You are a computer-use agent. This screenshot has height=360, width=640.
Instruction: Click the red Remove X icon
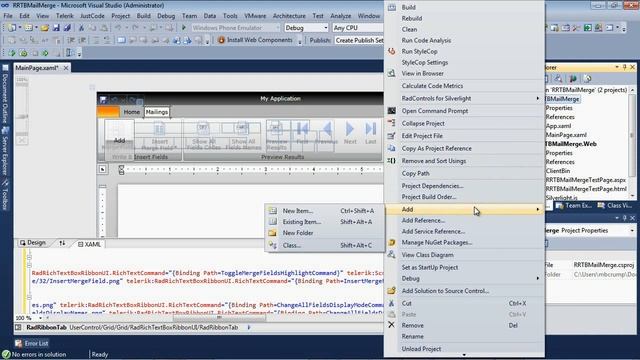[391, 325]
